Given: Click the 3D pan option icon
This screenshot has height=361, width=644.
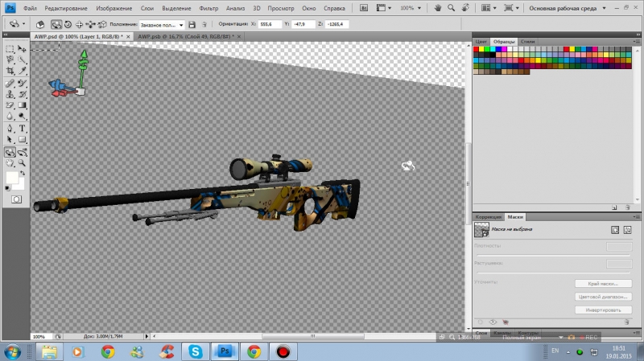Looking at the screenshot, I should (x=79, y=25).
